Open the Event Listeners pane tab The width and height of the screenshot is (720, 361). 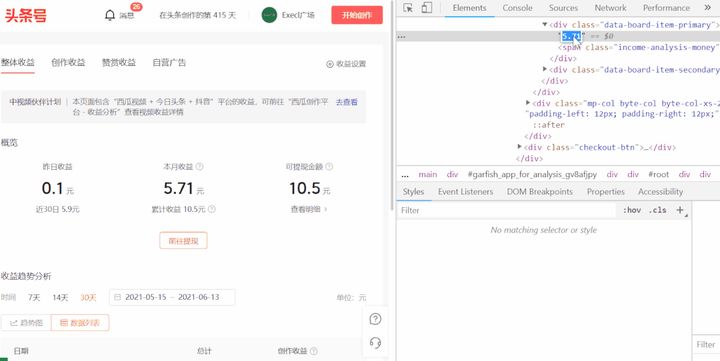point(465,192)
